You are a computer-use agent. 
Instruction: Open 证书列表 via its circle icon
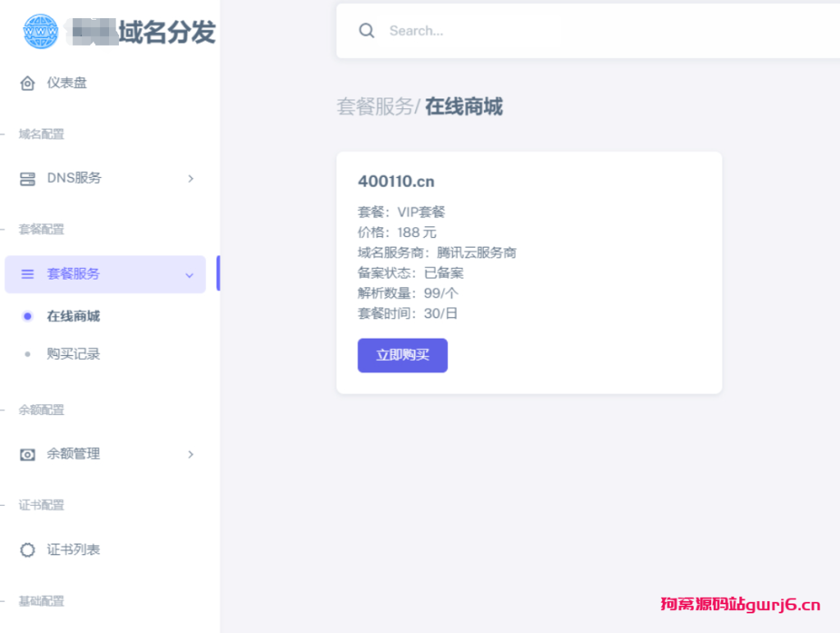coord(27,550)
